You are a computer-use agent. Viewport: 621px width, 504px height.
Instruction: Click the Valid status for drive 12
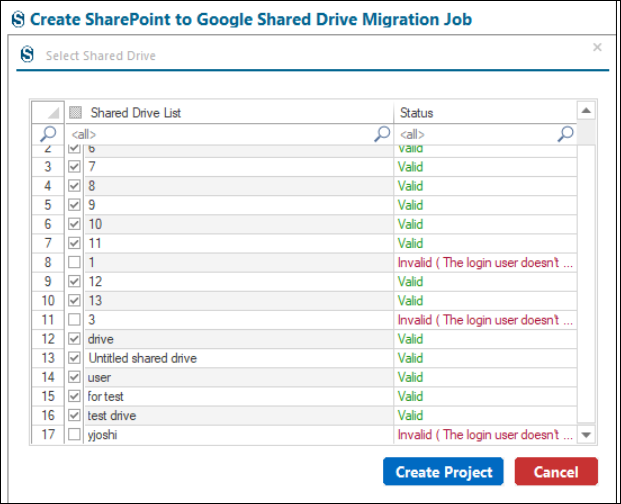coord(485,281)
